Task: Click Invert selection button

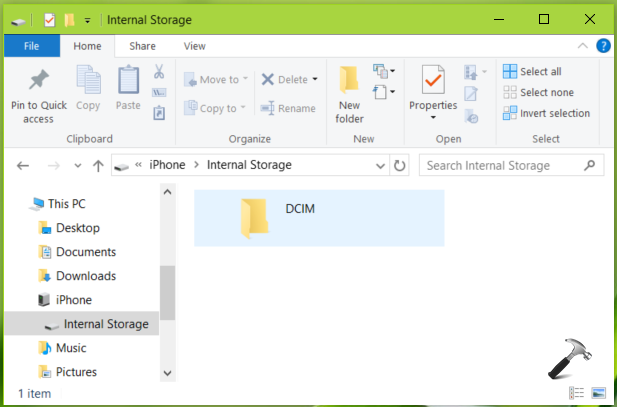Action: (x=547, y=113)
